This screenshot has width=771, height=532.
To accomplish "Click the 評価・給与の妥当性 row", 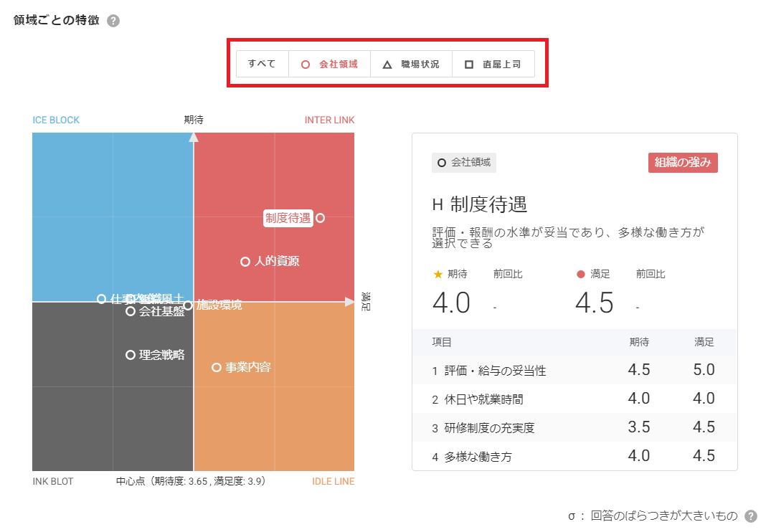I will [574, 371].
